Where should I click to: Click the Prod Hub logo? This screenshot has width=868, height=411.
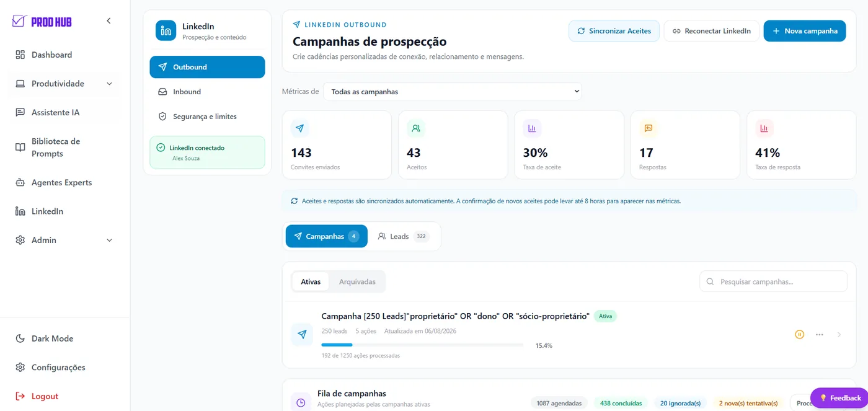42,22
